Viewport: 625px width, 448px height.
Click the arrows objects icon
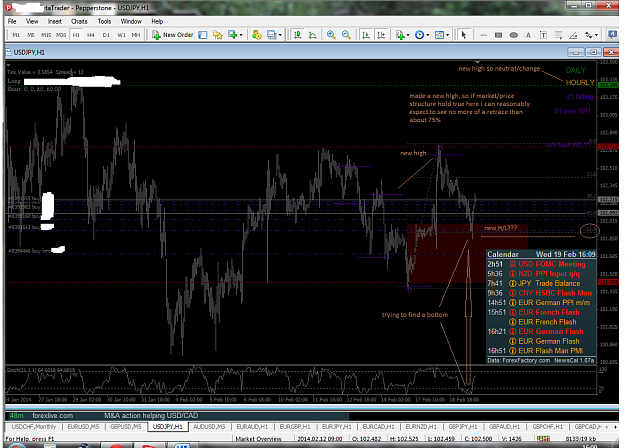point(588,35)
